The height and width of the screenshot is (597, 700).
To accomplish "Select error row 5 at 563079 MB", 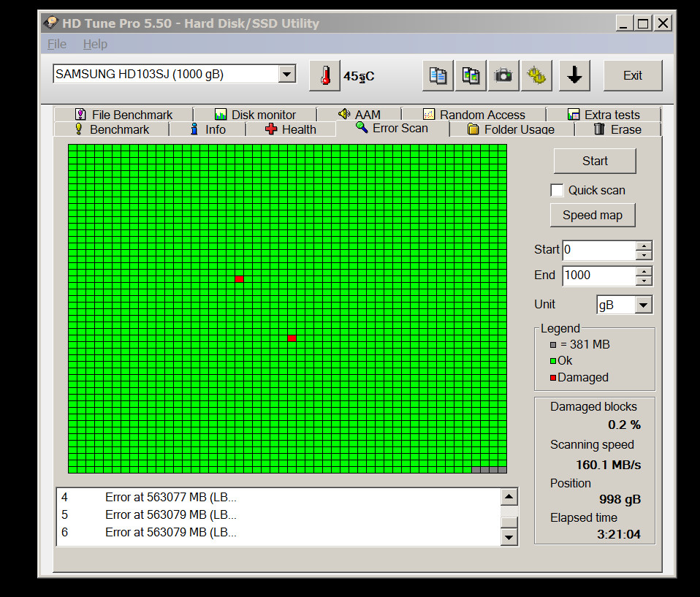I will coord(278,515).
